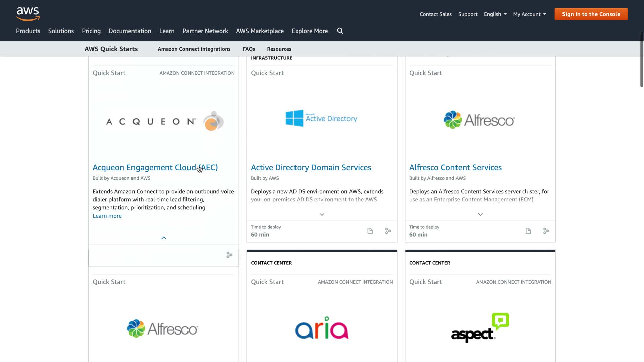644x362 pixels.
Task: Open Acqueon Engagement Cloud (AEC) title link
Action: [155, 167]
